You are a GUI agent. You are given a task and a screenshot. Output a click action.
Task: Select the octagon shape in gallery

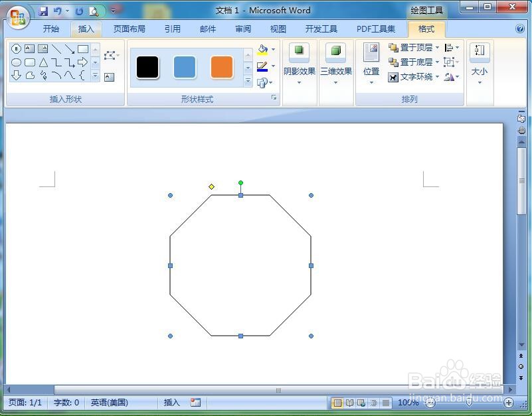pos(16,49)
